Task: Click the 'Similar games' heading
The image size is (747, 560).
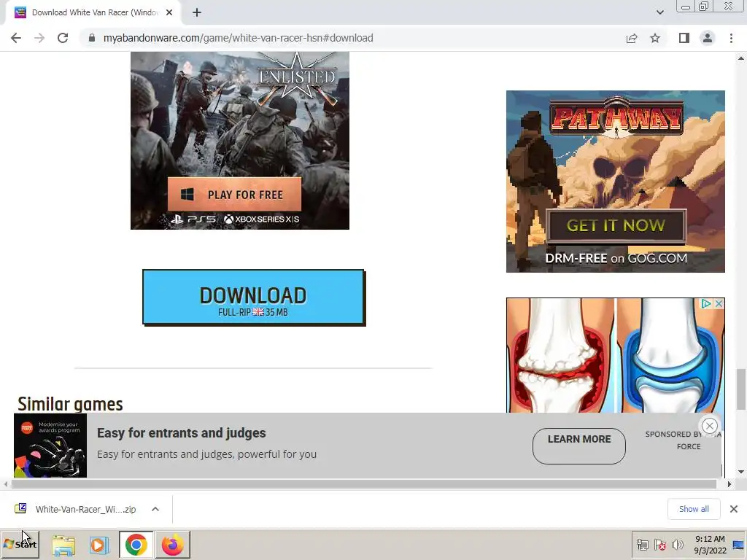Action: 71,404
